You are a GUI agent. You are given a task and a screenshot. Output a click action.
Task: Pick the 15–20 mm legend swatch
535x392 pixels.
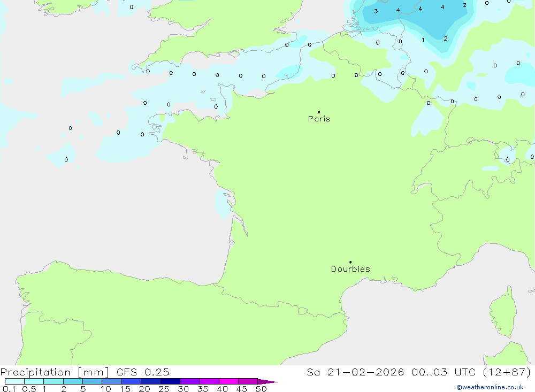tap(132, 381)
